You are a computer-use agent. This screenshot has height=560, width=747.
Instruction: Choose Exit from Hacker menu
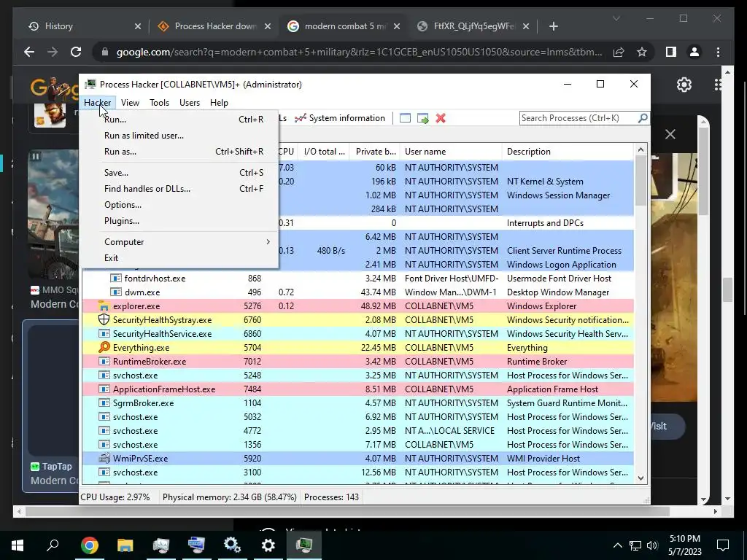tap(179, 257)
